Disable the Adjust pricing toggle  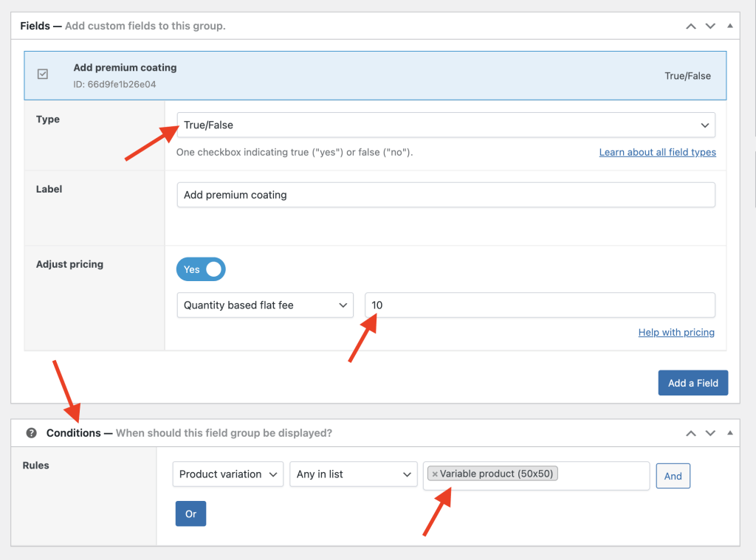(x=201, y=269)
